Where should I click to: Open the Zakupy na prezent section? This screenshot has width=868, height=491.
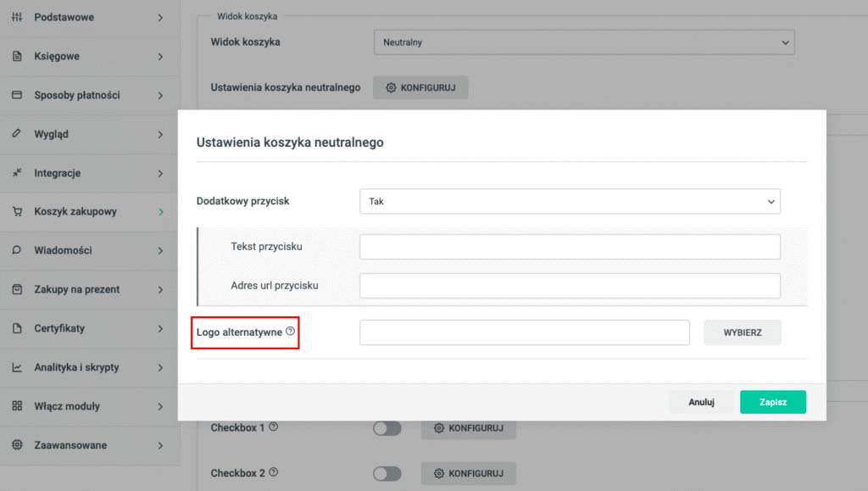click(x=90, y=289)
